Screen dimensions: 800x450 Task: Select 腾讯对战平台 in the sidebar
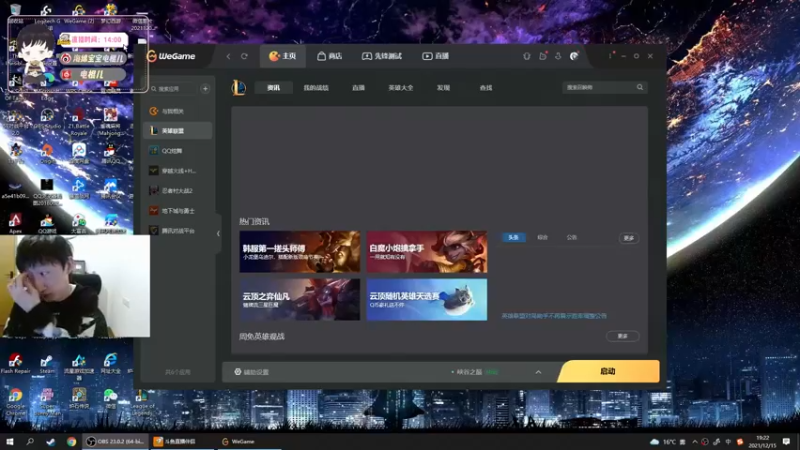coord(177,231)
